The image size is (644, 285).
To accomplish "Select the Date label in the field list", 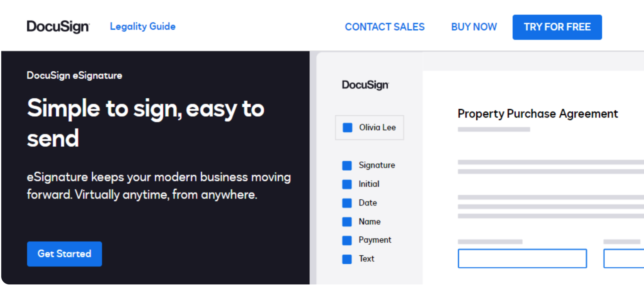I will point(368,203).
